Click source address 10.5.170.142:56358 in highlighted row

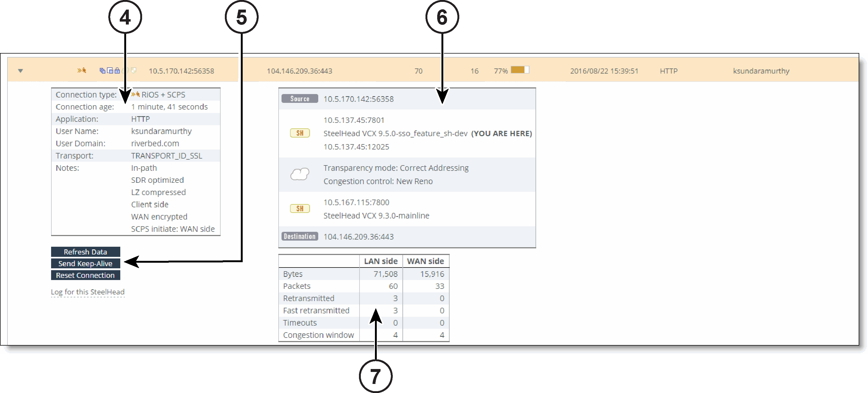point(181,71)
